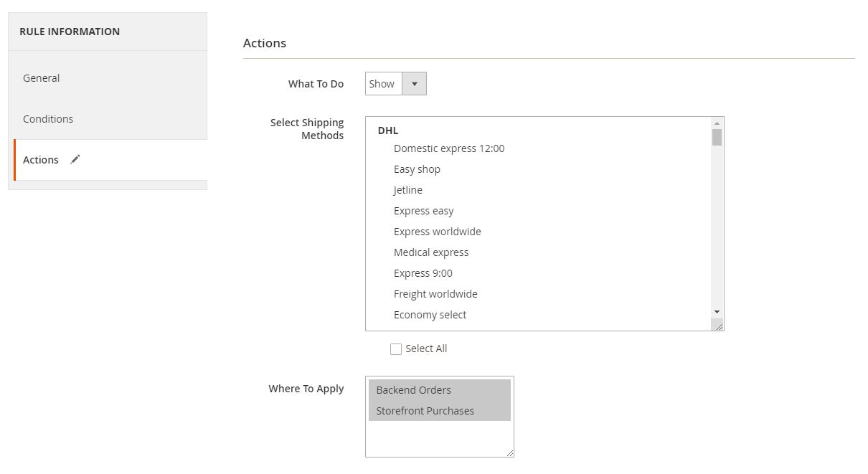Select Storefront Purchases option

point(425,411)
